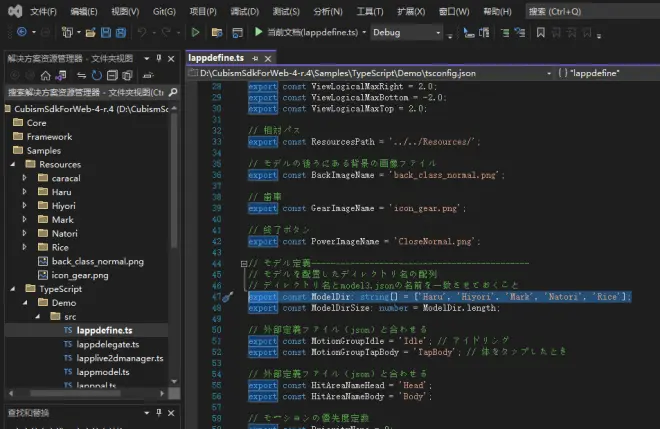Screen dimensions: 660x429
Task: Open the 测试(S) menu
Action: point(286,11)
